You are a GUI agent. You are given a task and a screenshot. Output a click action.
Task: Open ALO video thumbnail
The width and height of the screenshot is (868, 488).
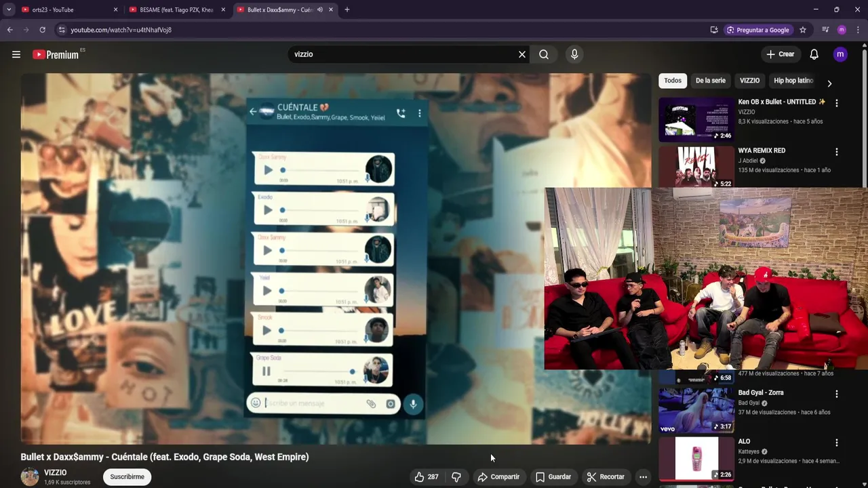tap(696, 459)
